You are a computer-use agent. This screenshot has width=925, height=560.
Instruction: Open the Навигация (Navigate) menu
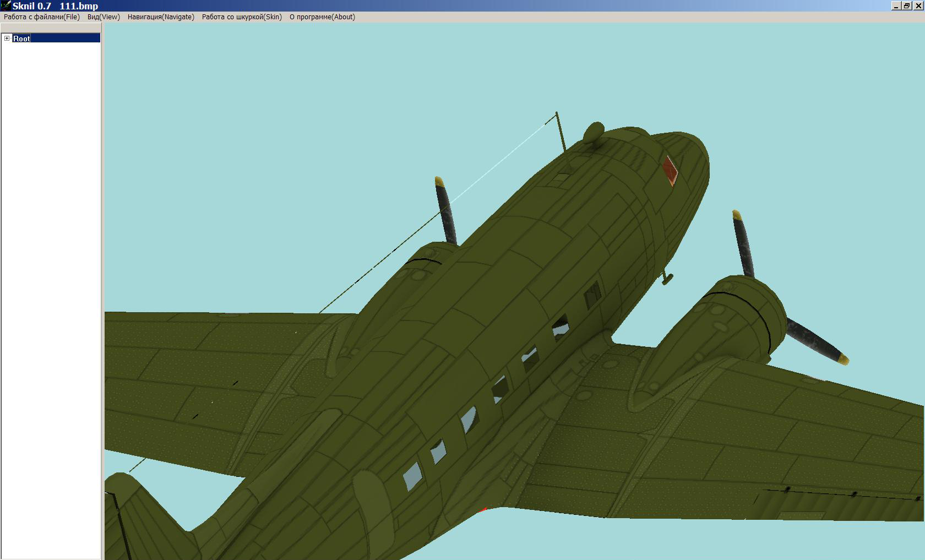coord(161,17)
